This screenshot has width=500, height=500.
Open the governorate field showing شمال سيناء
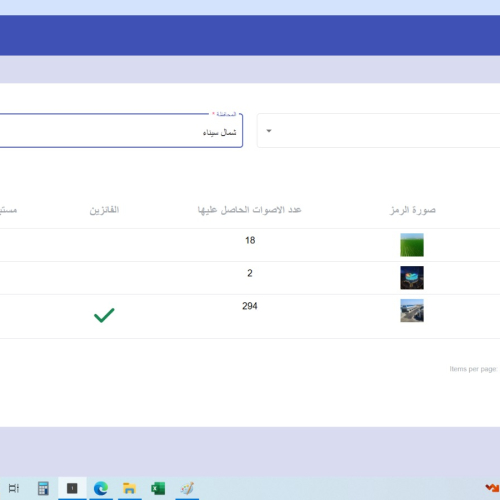pos(121,131)
